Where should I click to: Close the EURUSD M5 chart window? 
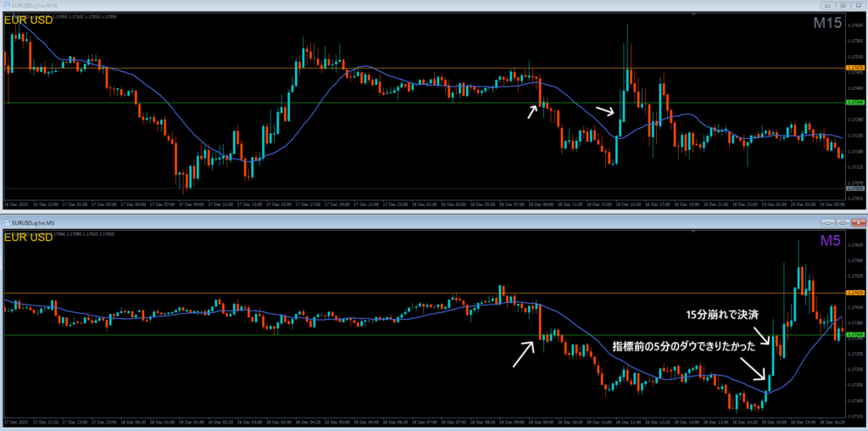(x=858, y=222)
